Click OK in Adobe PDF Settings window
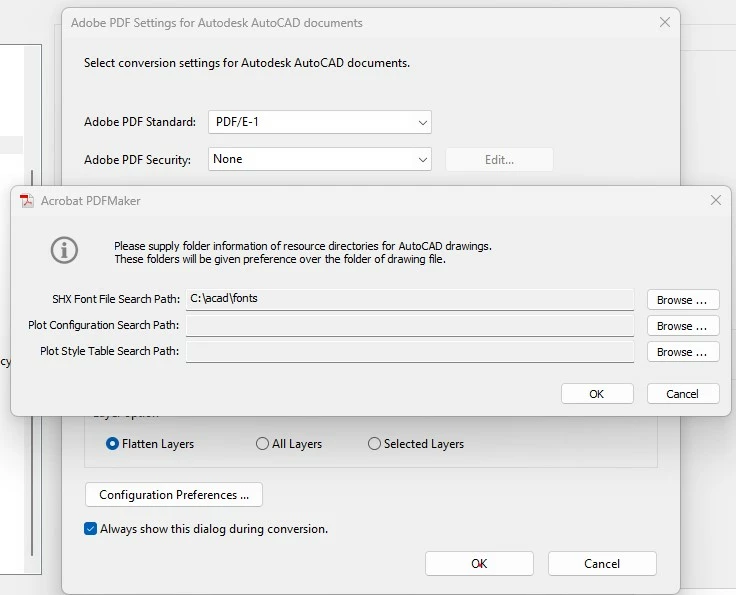Viewport: 736px width, 595px height. click(x=479, y=564)
